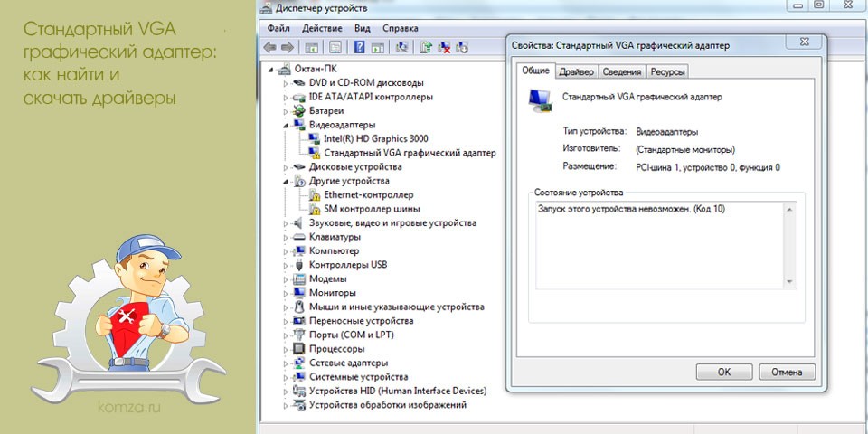Click the DVD и CD-ROM дисководы drive icon

[x=299, y=83]
